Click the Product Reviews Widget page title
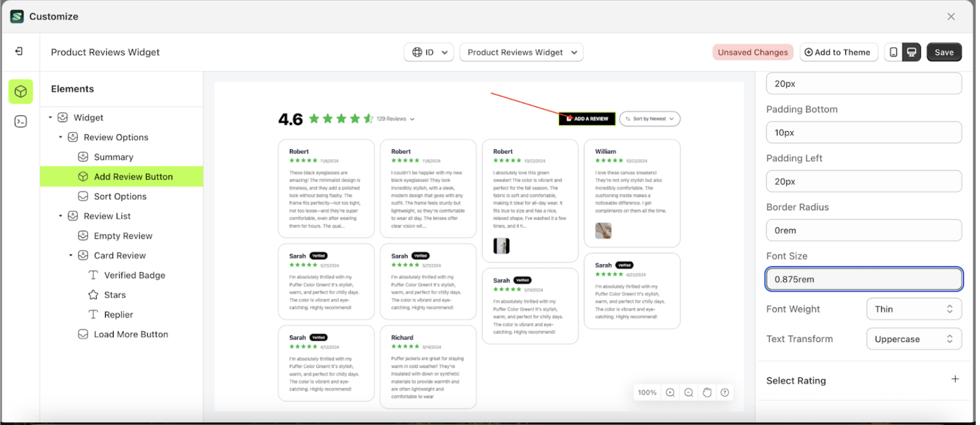The height and width of the screenshot is (425, 980). click(x=105, y=52)
